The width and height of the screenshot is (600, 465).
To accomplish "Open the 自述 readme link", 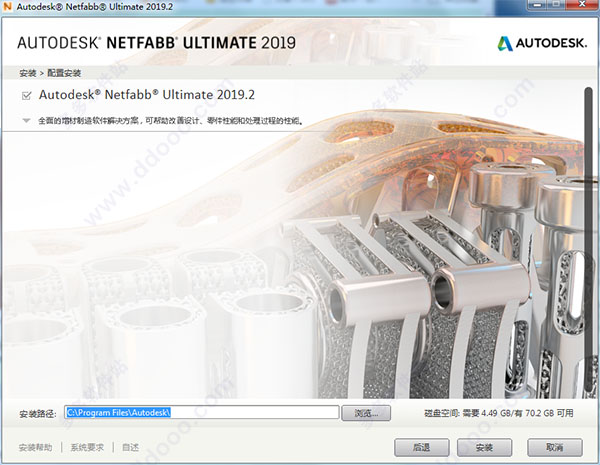I will coord(130,447).
